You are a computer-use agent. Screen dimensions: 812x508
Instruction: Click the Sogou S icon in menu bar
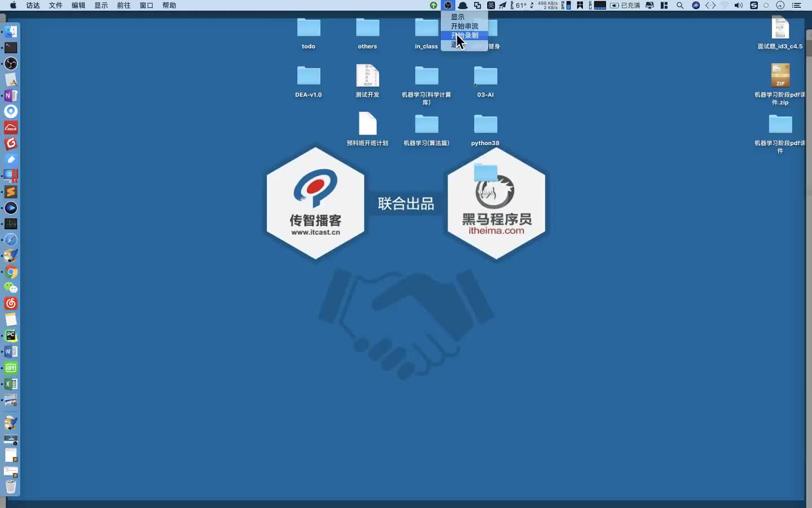tap(753, 5)
